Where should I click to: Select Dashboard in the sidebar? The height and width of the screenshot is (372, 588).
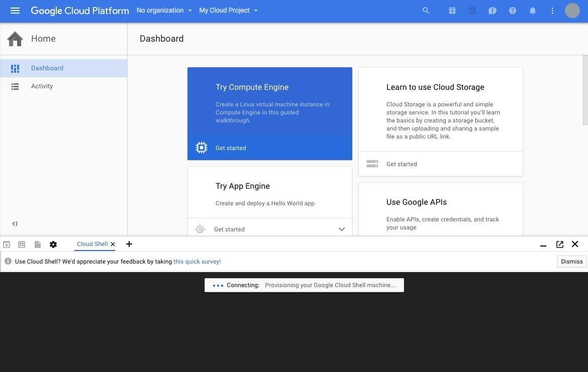click(64, 68)
